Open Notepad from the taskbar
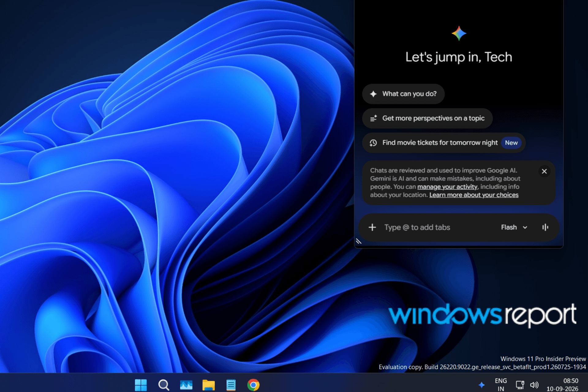The width and height of the screenshot is (588, 392). tap(231, 385)
